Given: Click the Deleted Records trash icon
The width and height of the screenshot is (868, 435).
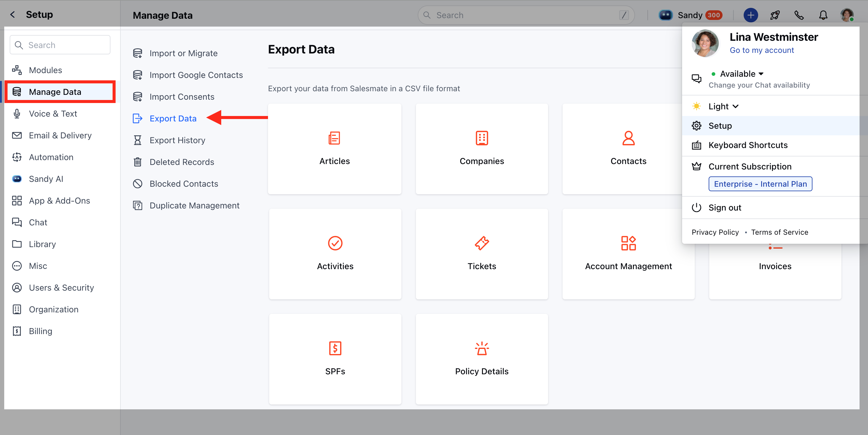Looking at the screenshot, I should tap(138, 162).
